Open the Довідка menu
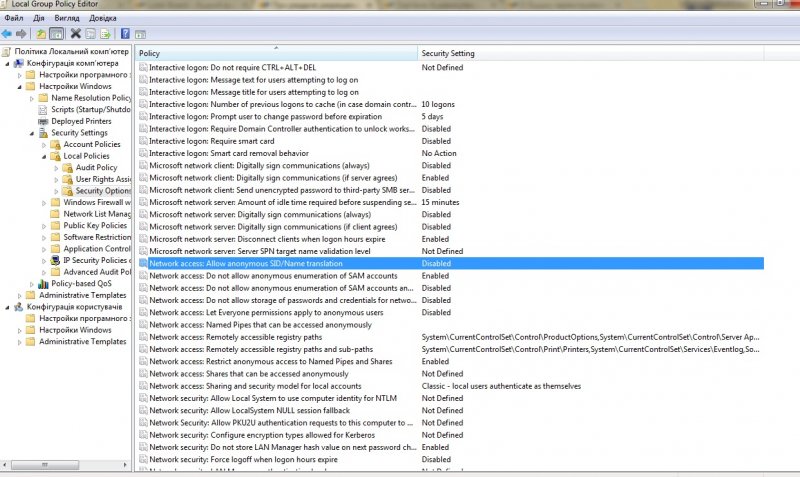Screen dimensions: 800x477 coord(102,18)
